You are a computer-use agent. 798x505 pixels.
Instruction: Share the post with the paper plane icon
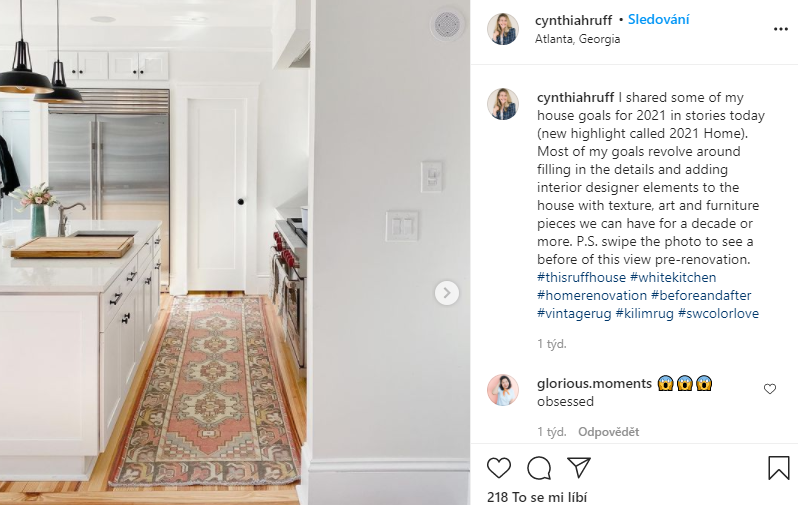pyautogui.click(x=579, y=467)
